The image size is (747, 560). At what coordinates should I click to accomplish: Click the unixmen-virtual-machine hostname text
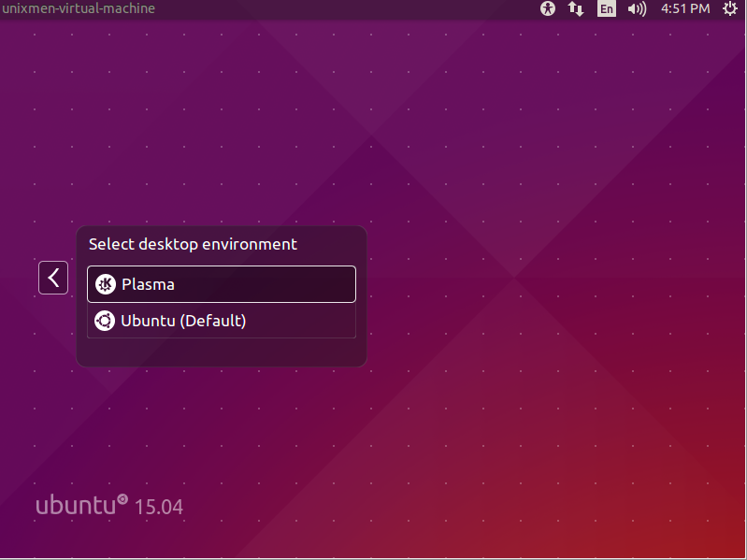[79, 8]
